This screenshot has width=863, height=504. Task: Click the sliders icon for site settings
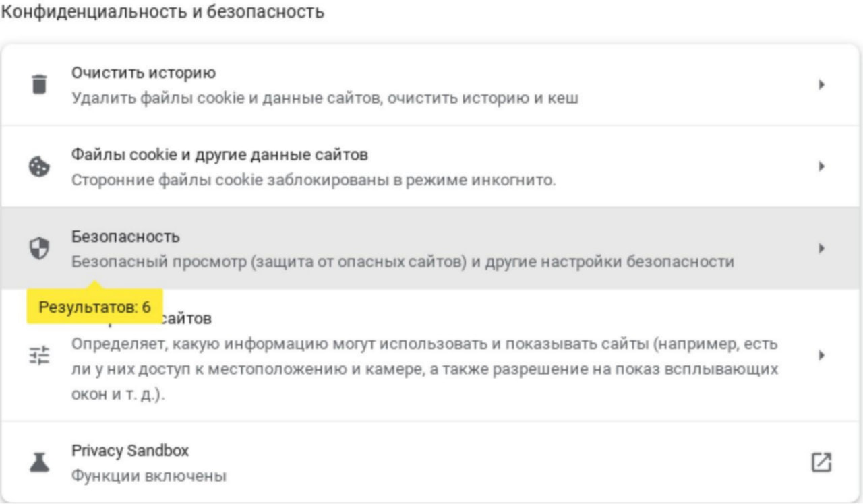[40, 355]
